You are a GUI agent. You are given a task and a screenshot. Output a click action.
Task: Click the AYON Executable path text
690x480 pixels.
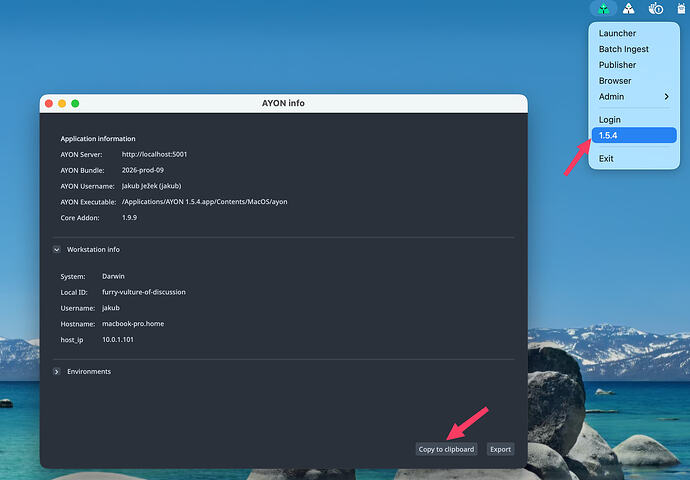click(x=205, y=202)
